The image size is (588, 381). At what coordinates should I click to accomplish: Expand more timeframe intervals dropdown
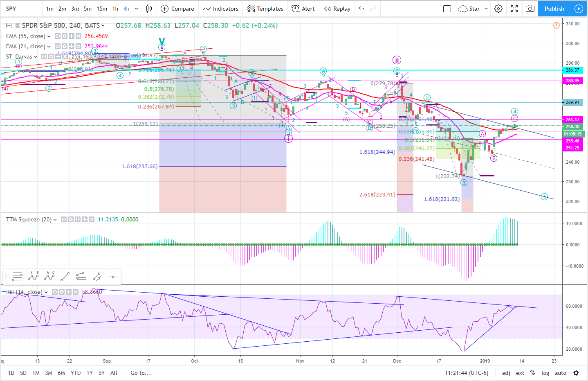(x=137, y=9)
